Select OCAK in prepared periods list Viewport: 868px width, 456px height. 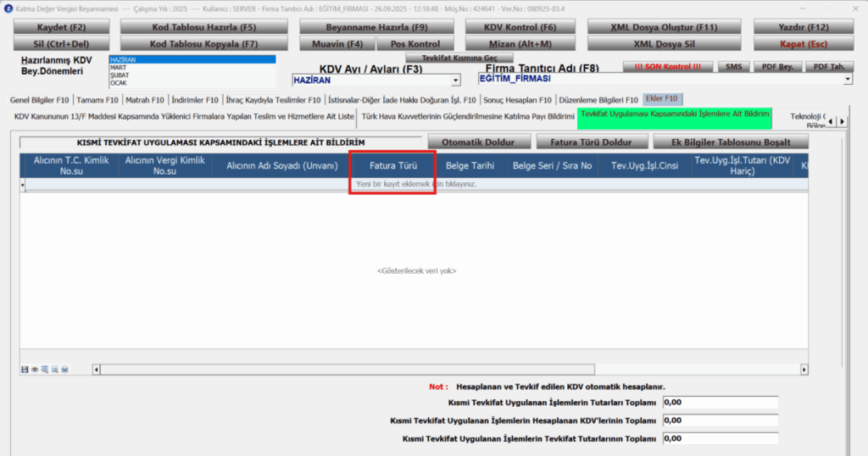(192, 82)
